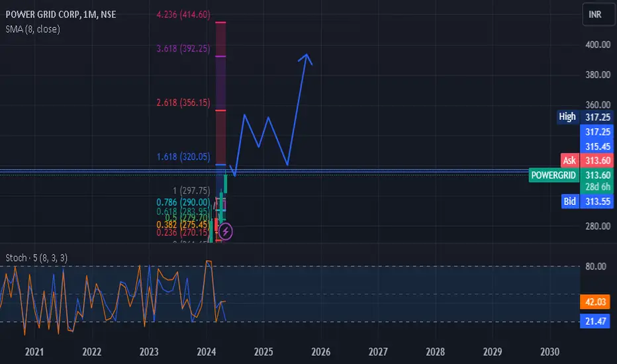Select the SMA (8, close) indicator legend

[x=32, y=29]
